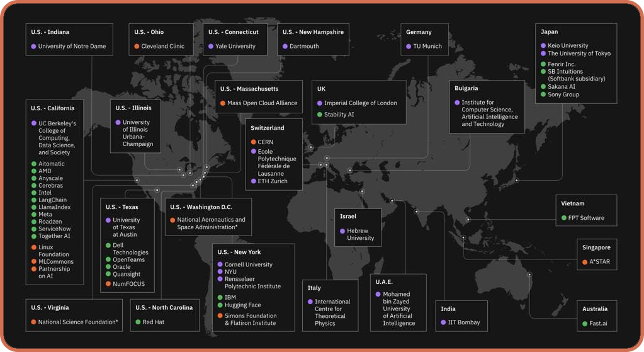Click the U.S. - Illinois heading

(x=133, y=108)
